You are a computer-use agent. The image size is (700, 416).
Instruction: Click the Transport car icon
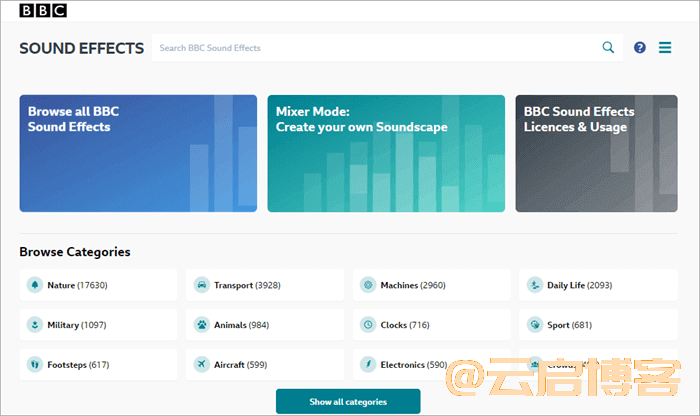202,285
